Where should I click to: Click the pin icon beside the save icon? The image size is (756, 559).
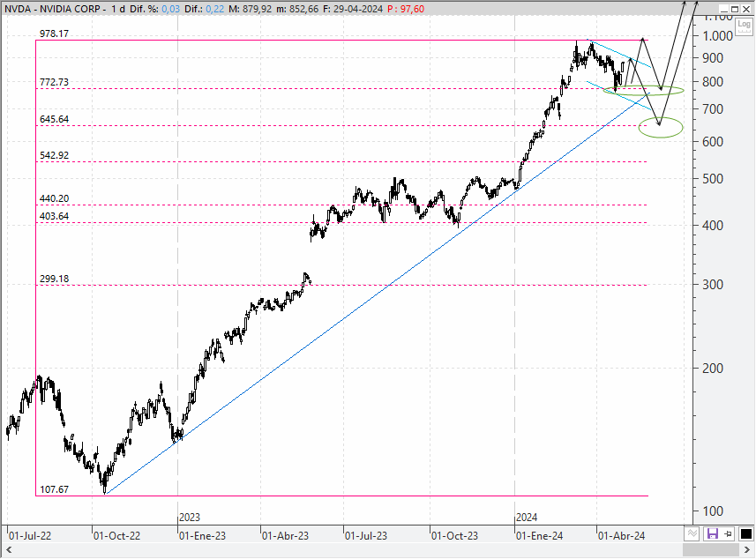point(728,533)
